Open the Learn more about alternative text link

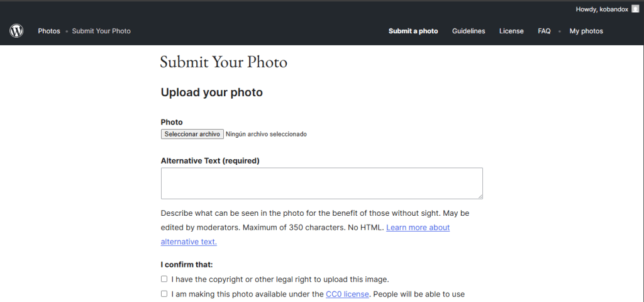418,227
